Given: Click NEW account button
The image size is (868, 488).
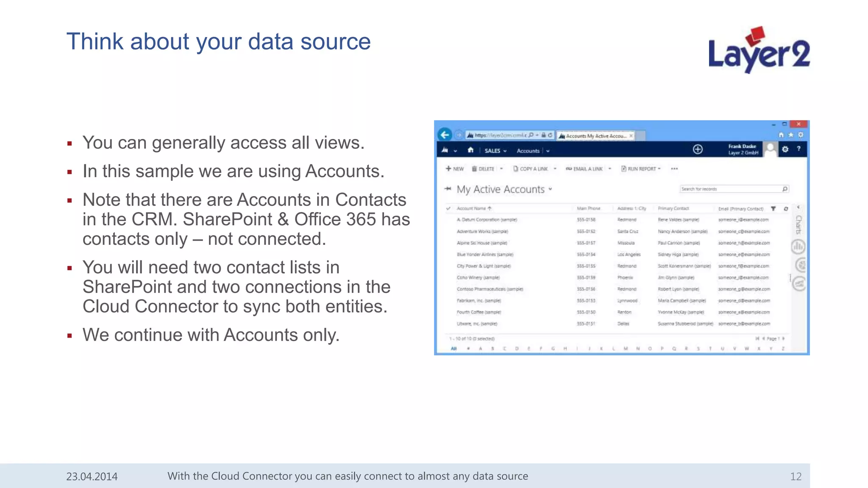Looking at the screenshot, I should [455, 169].
